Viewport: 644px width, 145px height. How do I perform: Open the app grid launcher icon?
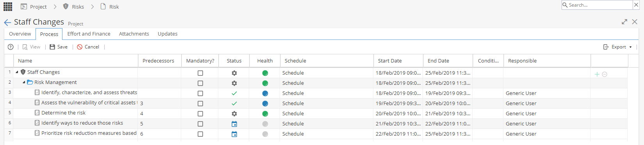pos(8,7)
